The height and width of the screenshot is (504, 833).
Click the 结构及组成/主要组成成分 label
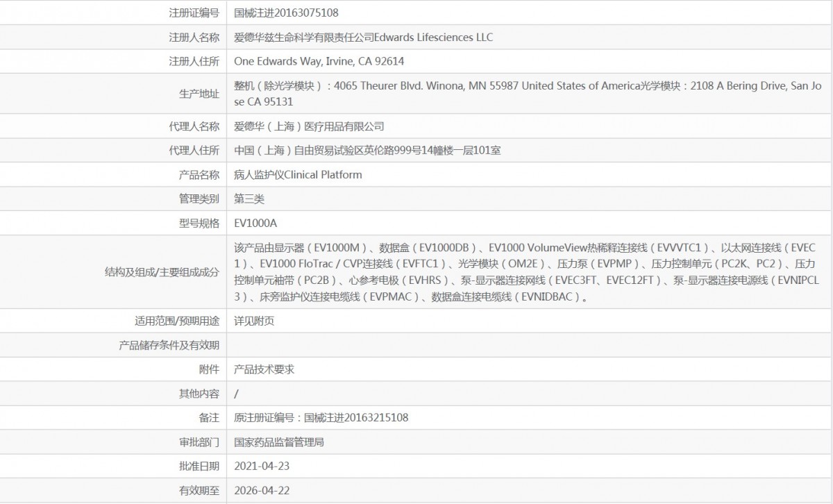click(x=162, y=272)
